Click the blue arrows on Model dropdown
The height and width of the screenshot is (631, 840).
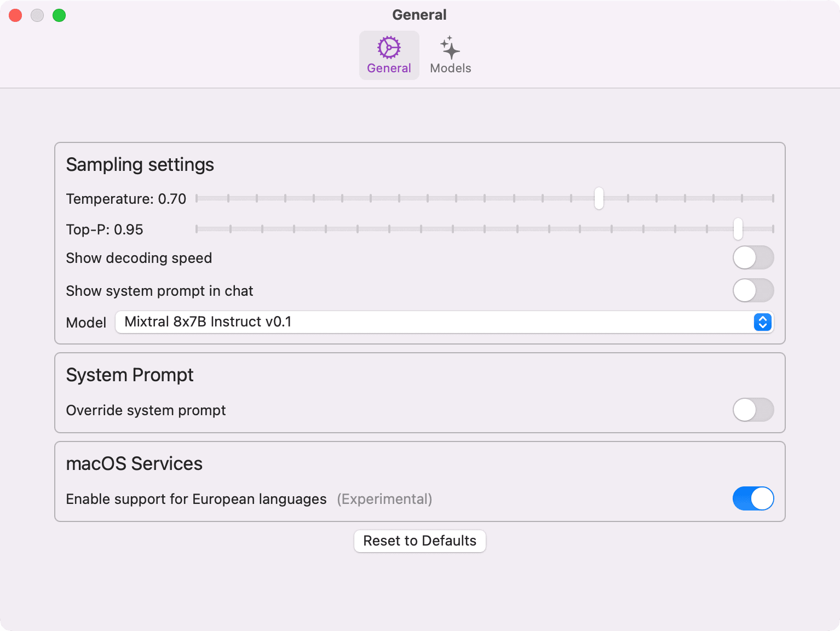pyautogui.click(x=762, y=322)
